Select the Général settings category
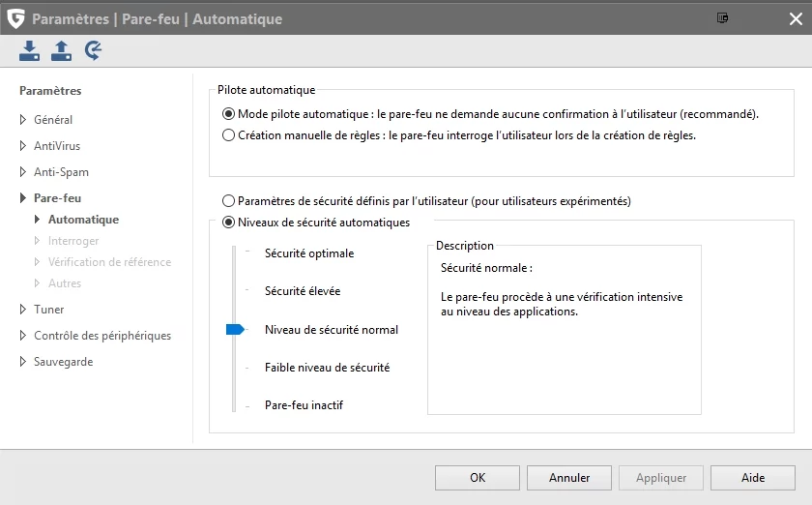The image size is (812, 505). [53, 120]
